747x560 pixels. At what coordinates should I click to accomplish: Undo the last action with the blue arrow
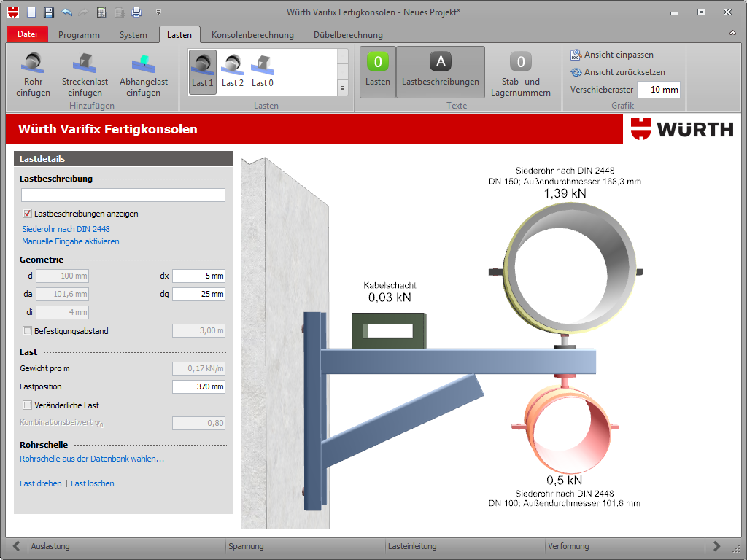pos(66,12)
